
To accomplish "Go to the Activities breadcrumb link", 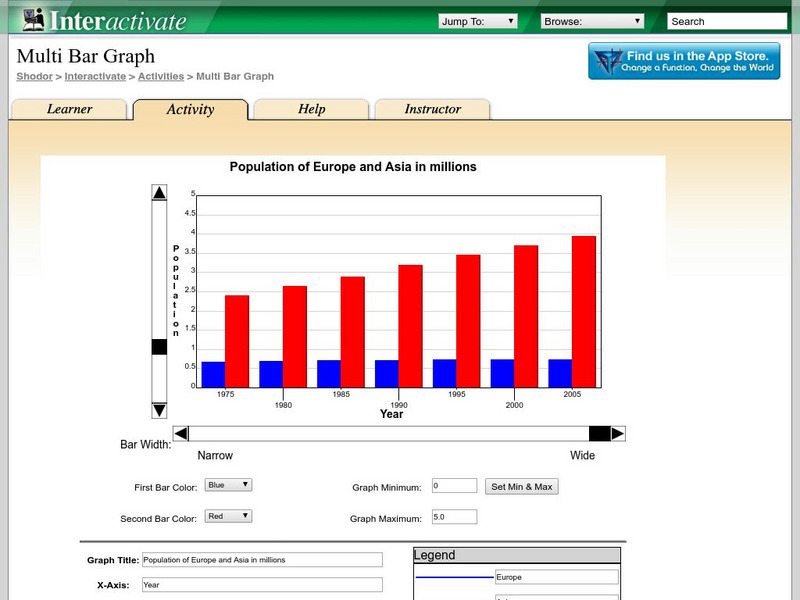I will pos(160,76).
